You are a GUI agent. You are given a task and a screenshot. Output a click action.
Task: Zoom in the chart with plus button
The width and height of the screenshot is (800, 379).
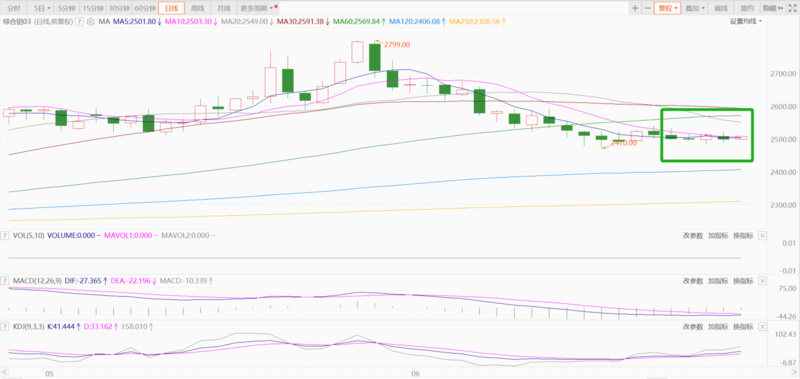[635, 8]
